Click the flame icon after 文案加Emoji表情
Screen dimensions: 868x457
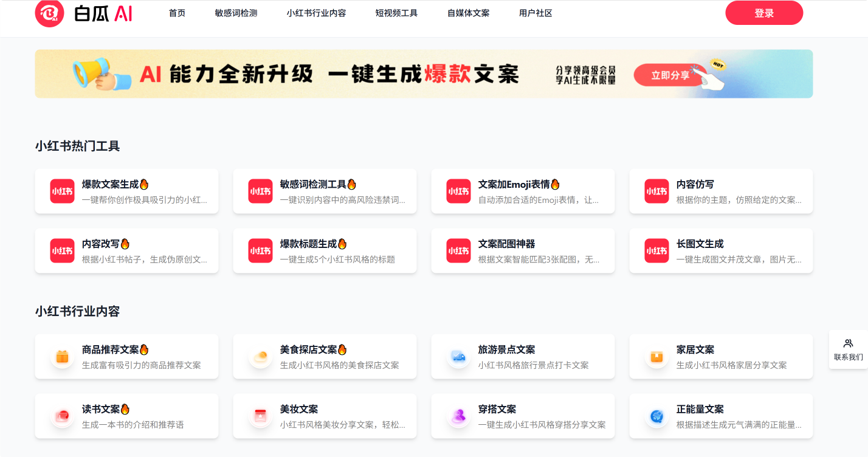click(555, 184)
